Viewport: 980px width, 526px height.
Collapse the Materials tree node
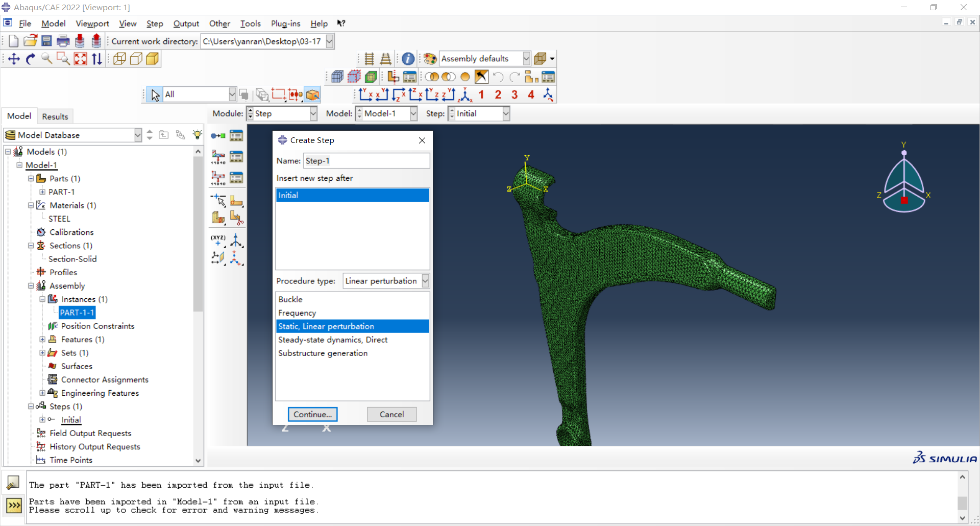(x=31, y=205)
